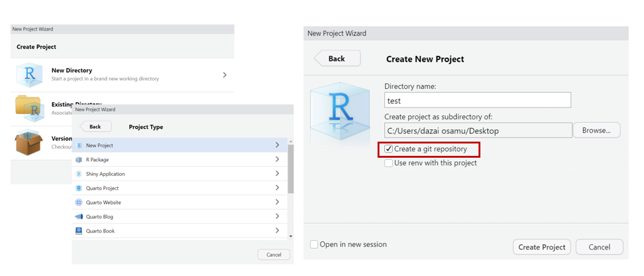Uncheck Create a git repository

(389, 149)
